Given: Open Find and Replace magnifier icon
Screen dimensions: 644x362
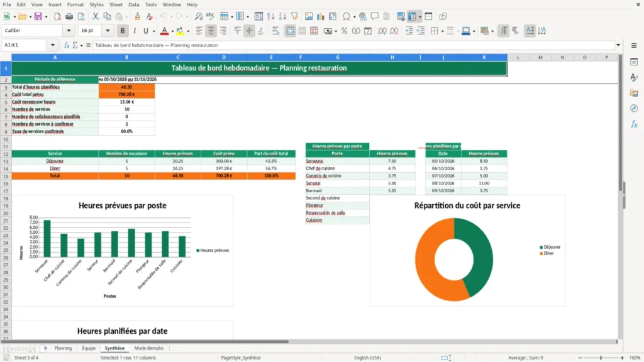Looking at the screenshot, I should coord(198,16).
